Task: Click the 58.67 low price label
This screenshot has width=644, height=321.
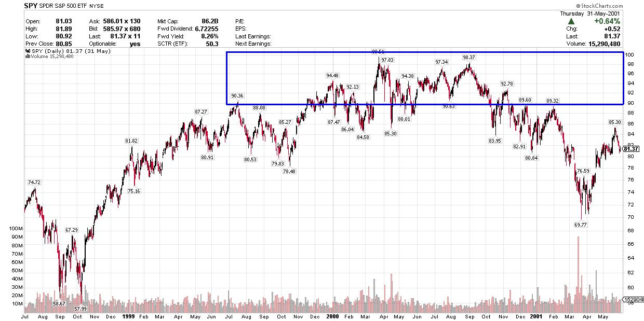Action: tap(58, 303)
